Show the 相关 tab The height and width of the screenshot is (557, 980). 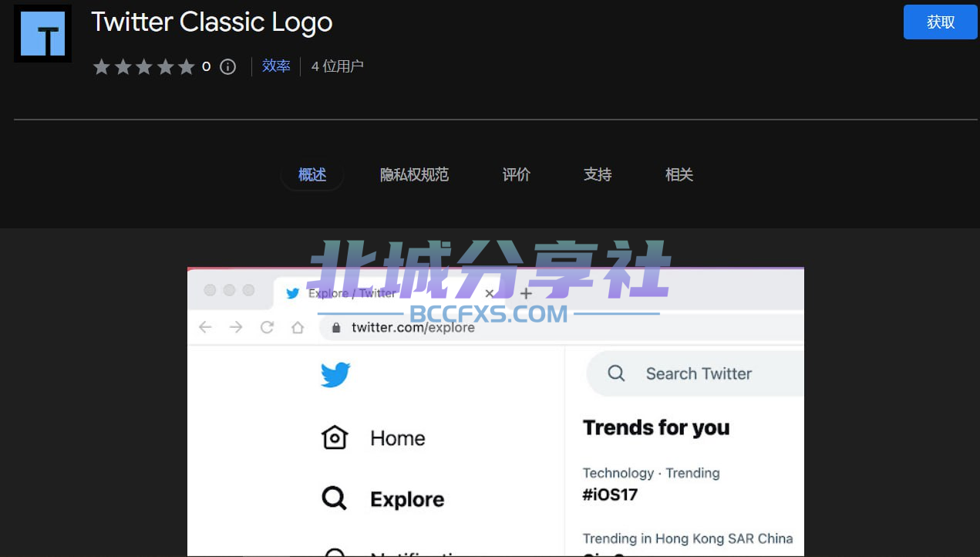[x=679, y=175]
